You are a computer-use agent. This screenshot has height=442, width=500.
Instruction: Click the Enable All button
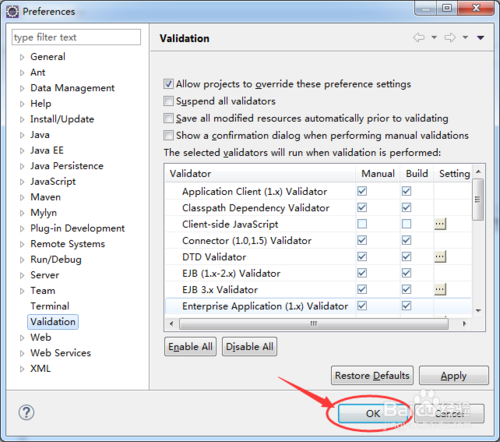pos(190,347)
